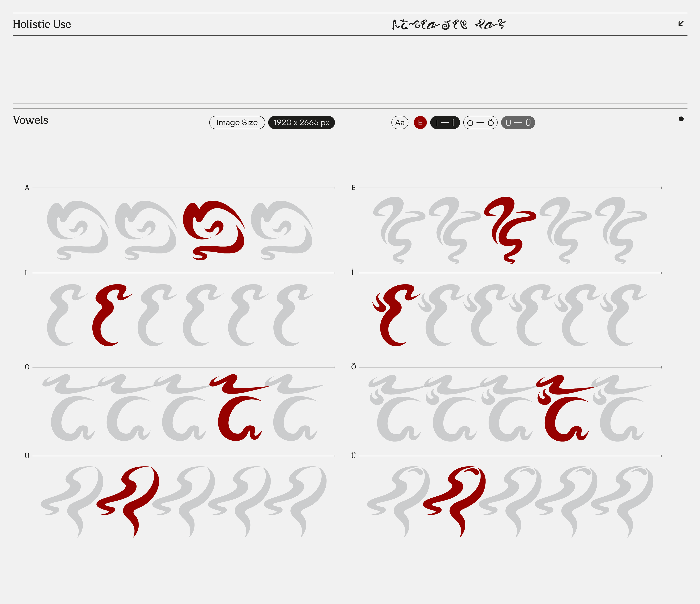
Task: Expand the Holistic Use section title
Action: click(x=42, y=24)
